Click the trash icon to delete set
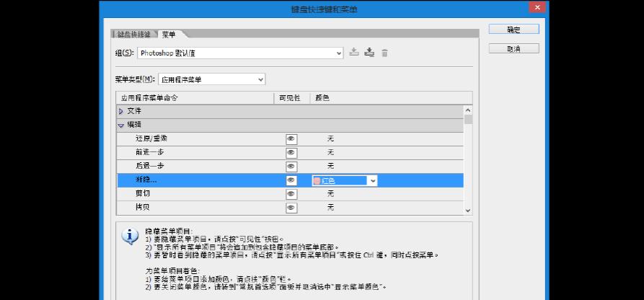Screen dimensions: 644x300 (x=384, y=53)
